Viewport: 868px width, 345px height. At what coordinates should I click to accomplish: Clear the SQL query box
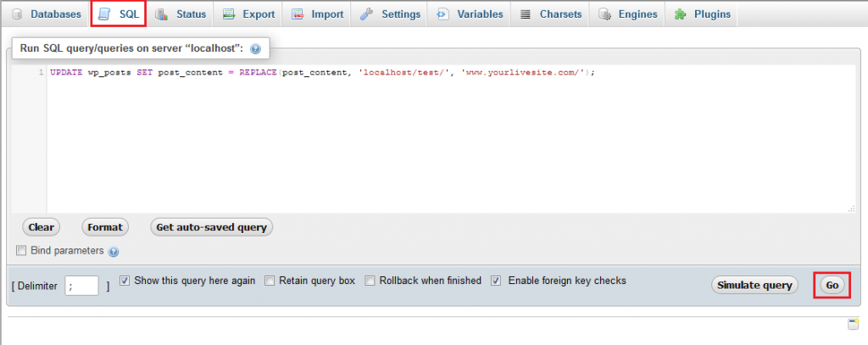41,227
